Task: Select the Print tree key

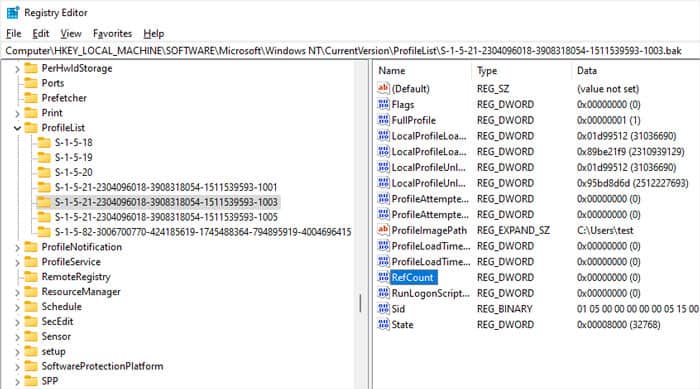Action: pyautogui.click(x=52, y=113)
